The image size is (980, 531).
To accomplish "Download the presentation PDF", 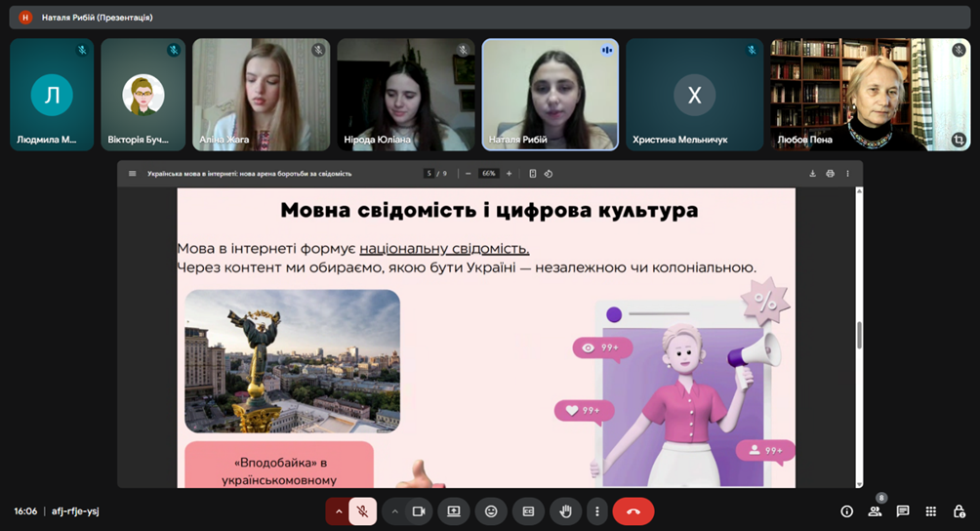I will (812, 174).
